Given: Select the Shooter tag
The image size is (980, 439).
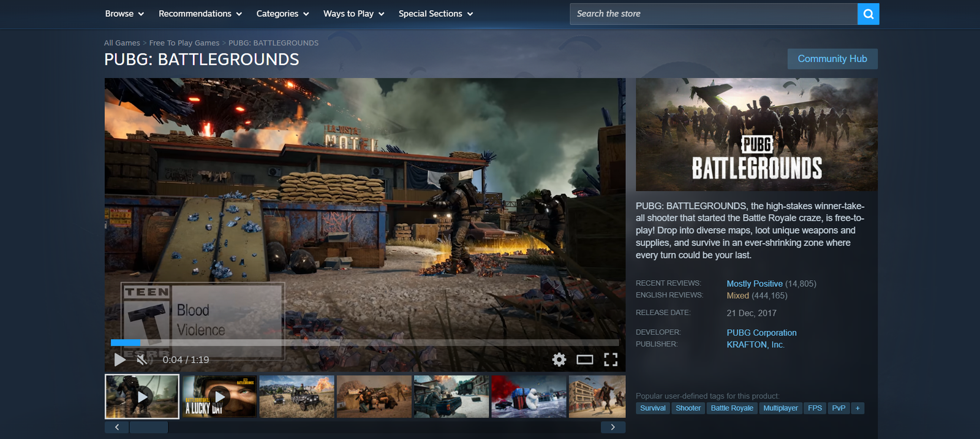Looking at the screenshot, I should point(688,408).
